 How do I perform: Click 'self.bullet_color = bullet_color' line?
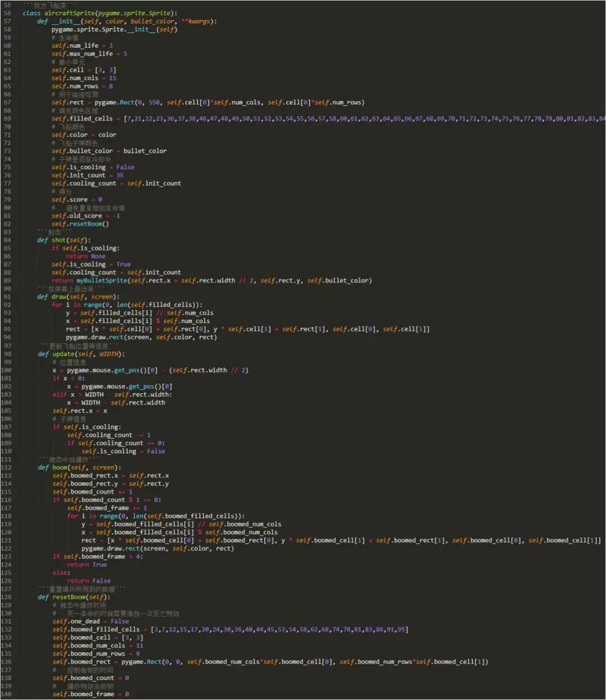tap(109, 151)
